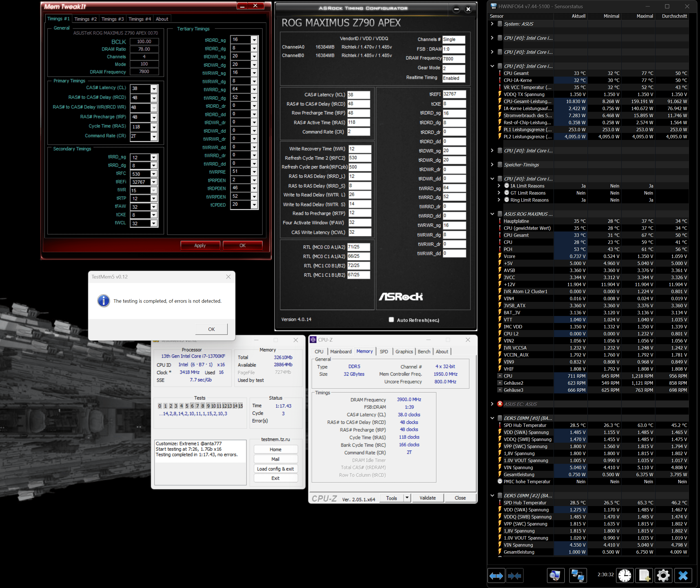Minimize ASRock Timing Configurator window
This screenshot has width=700, height=588.
(x=456, y=9)
